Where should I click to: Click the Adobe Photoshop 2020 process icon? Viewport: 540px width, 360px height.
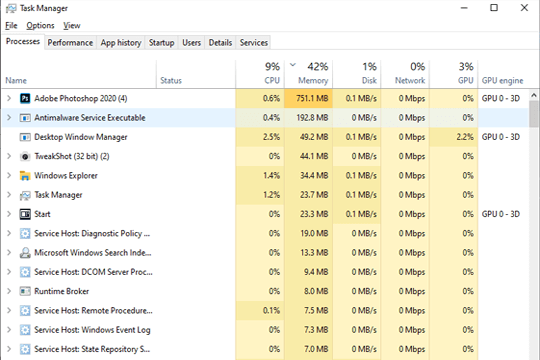25,99
